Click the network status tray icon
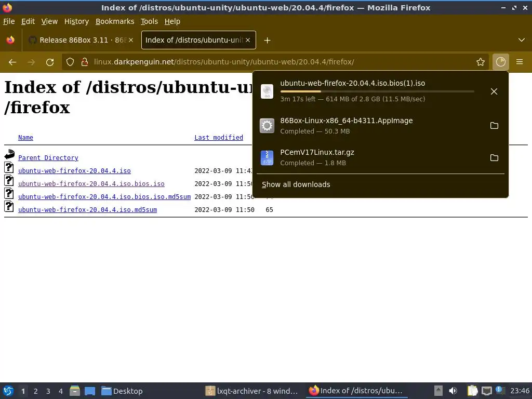This screenshot has width=532, height=399. [x=486, y=391]
